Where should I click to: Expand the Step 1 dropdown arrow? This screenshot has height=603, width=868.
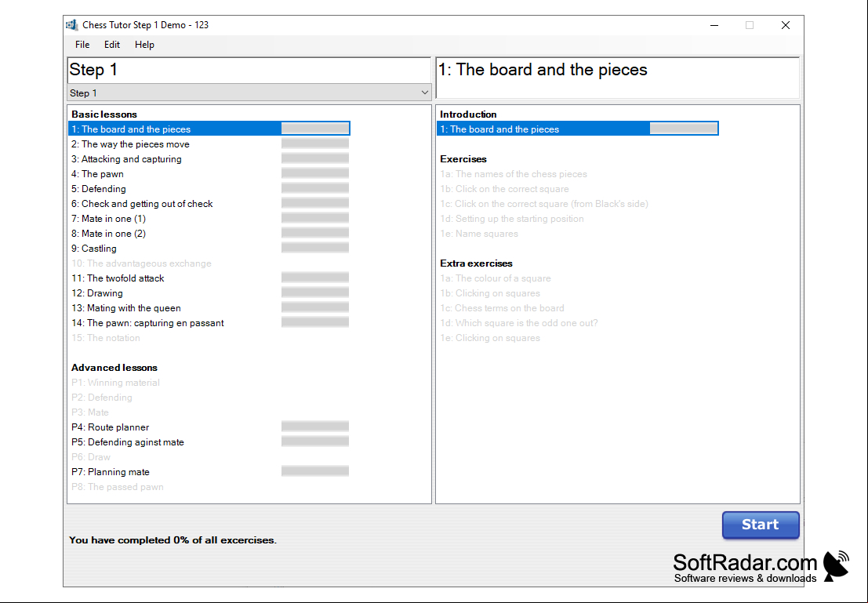tap(424, 93)
